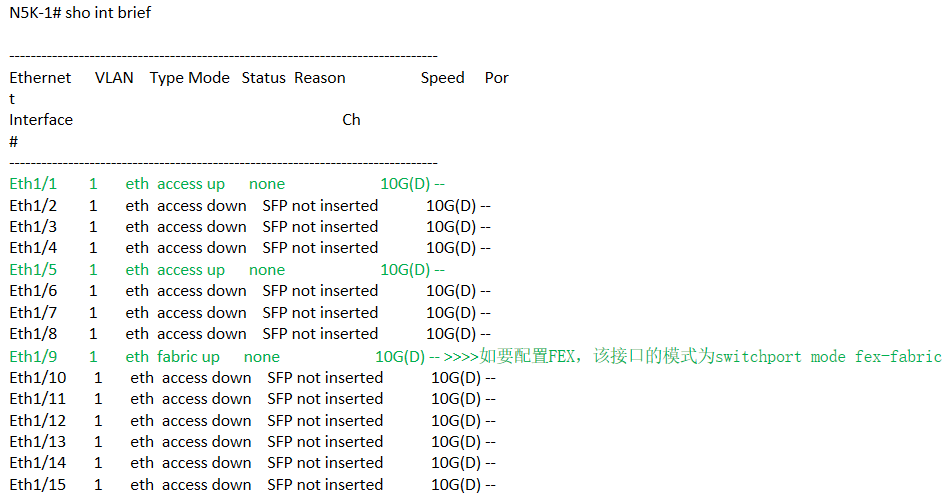This screenshot has height=494, width=949.
Task: Click '10G(D)' speed in the Eth1/2 row
Action: tap(451, 206)
